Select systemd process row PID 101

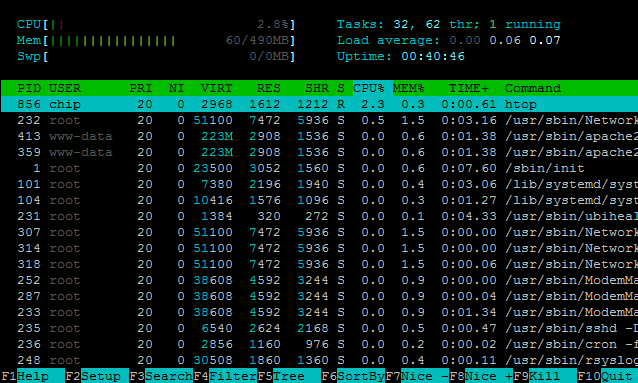pos(319,184)
